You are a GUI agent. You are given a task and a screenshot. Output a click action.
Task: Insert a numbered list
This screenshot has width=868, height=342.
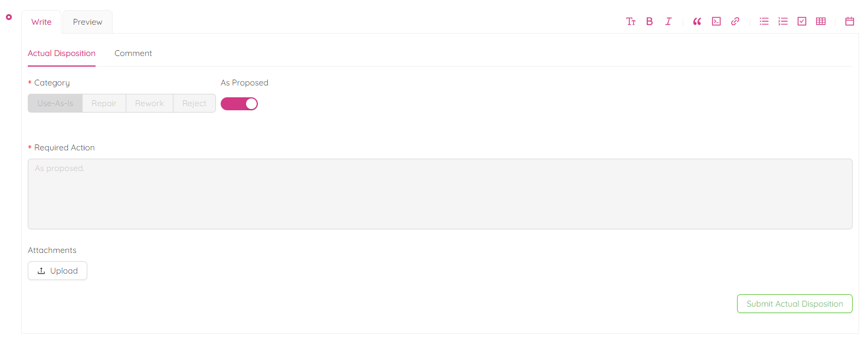tap(783, 22)
